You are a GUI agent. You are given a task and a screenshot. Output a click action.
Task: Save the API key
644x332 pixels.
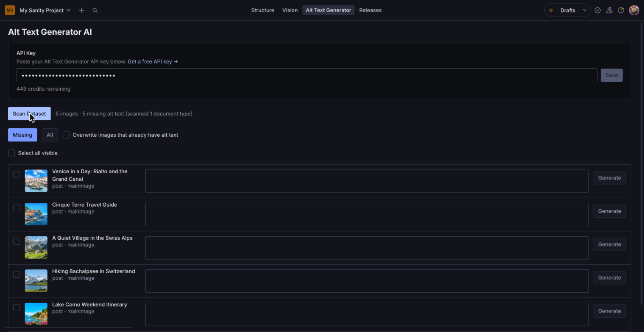[611, 75]
